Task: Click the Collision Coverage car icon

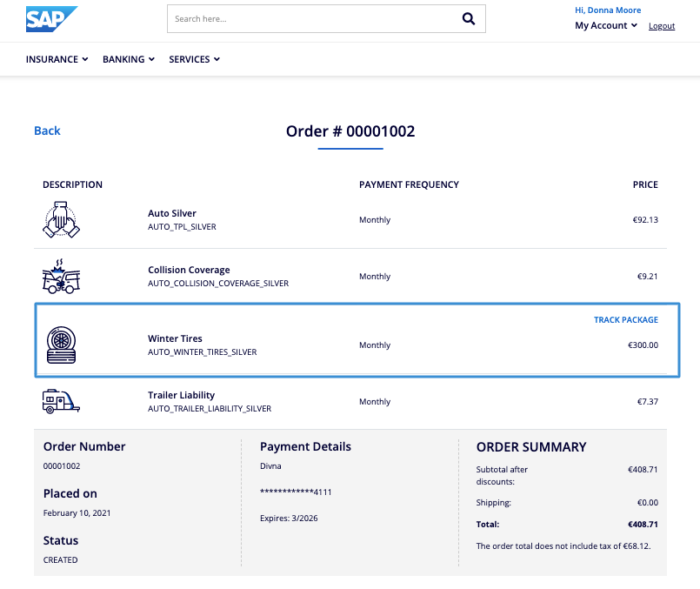Action: tap(61, 277)
